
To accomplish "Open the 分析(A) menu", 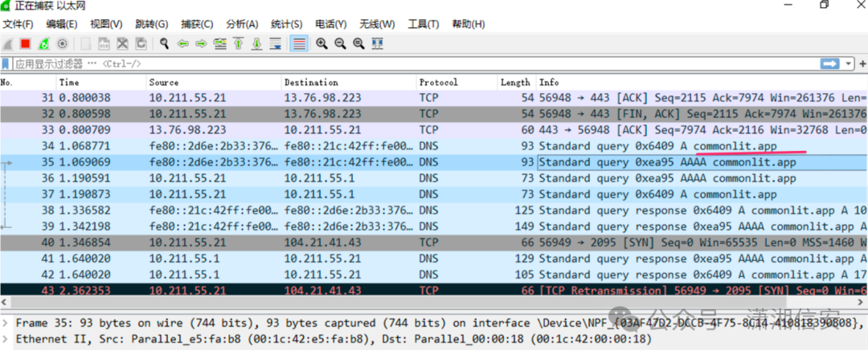I will (x=243, y=24).
